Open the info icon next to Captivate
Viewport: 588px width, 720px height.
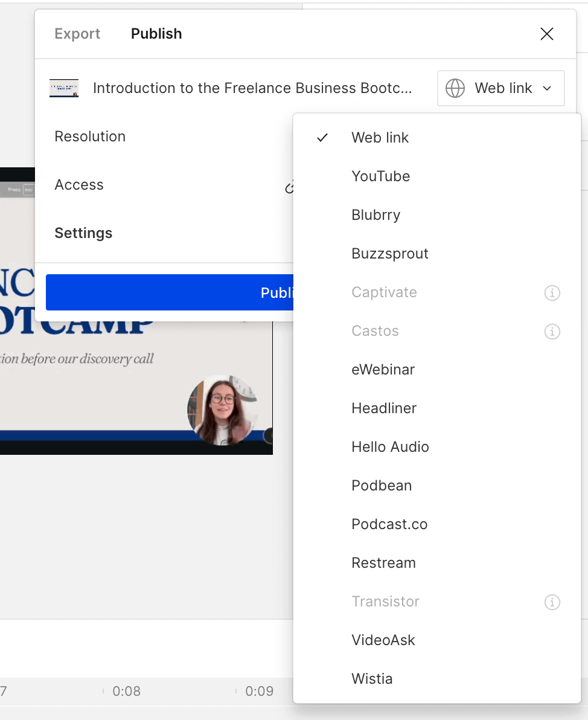click(552, 292)
